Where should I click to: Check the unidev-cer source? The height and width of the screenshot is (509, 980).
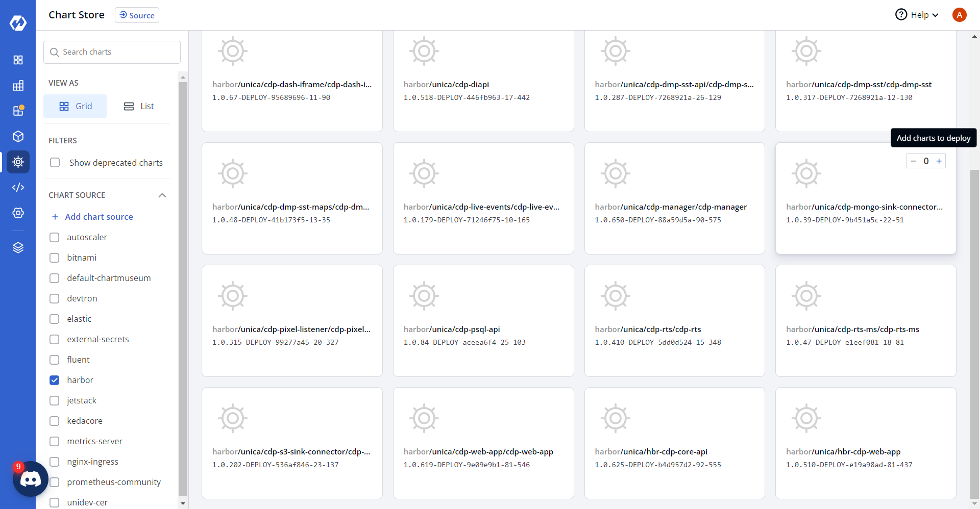(x=55, y=502)
